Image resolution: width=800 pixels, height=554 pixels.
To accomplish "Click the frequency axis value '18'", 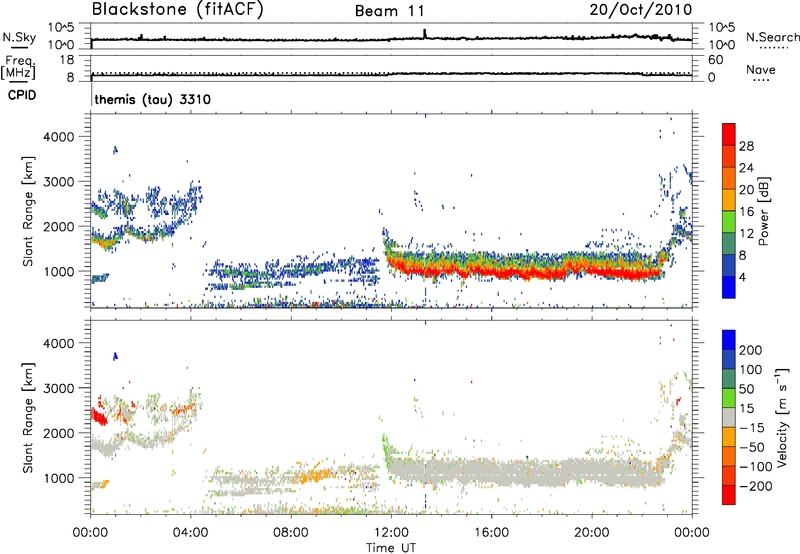I will click(67, 60).
